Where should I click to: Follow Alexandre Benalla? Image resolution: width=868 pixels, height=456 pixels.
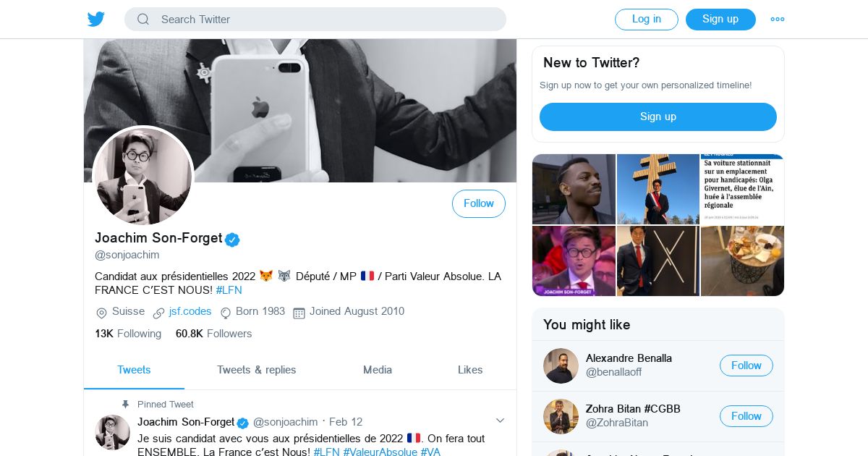(746, 366)
